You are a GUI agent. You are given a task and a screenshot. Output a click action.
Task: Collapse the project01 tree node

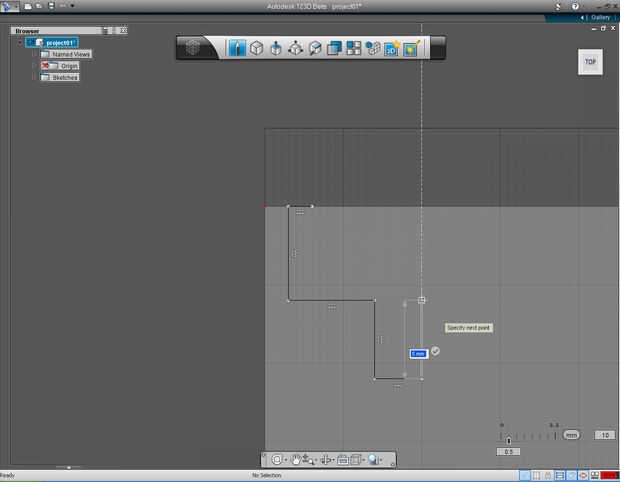coord(20,42)
